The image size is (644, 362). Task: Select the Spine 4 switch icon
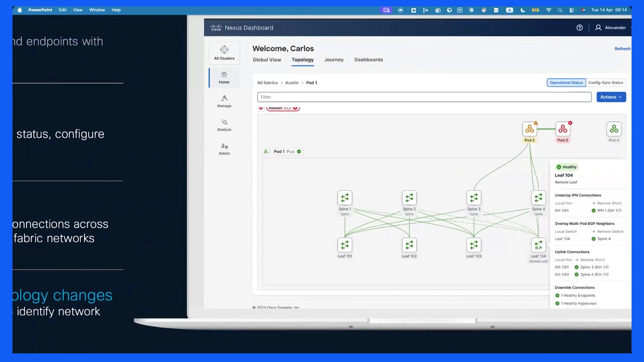[538, 198]
